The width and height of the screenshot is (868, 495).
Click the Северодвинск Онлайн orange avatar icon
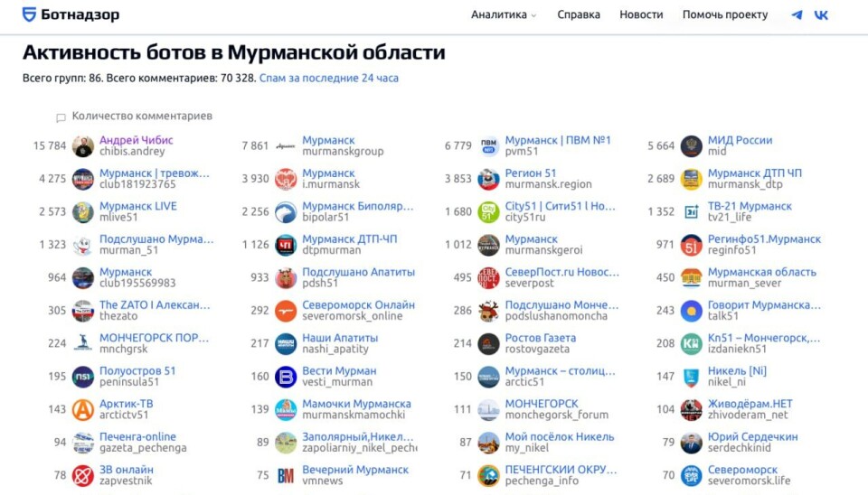[286, 311]
